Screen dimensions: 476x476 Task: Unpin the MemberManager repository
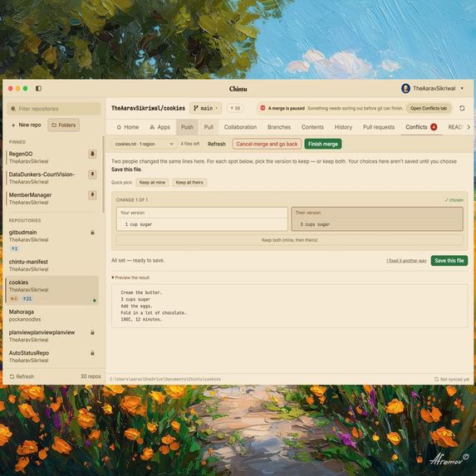(x=92, y=194)
